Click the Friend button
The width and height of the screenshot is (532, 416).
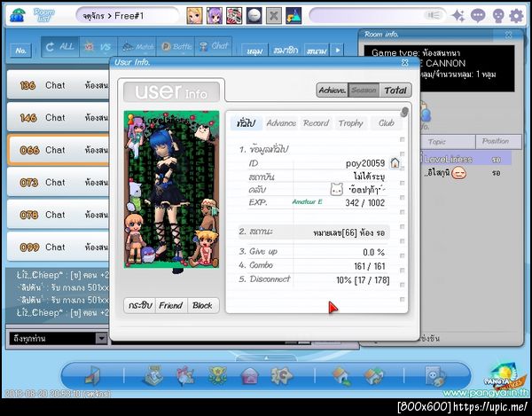[x=170, y=305]
